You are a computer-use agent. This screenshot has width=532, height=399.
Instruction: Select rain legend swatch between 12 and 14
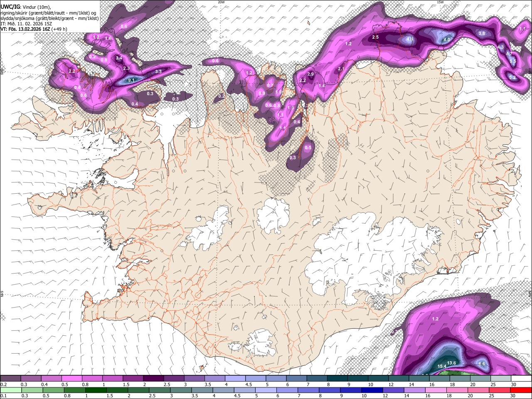394,390
